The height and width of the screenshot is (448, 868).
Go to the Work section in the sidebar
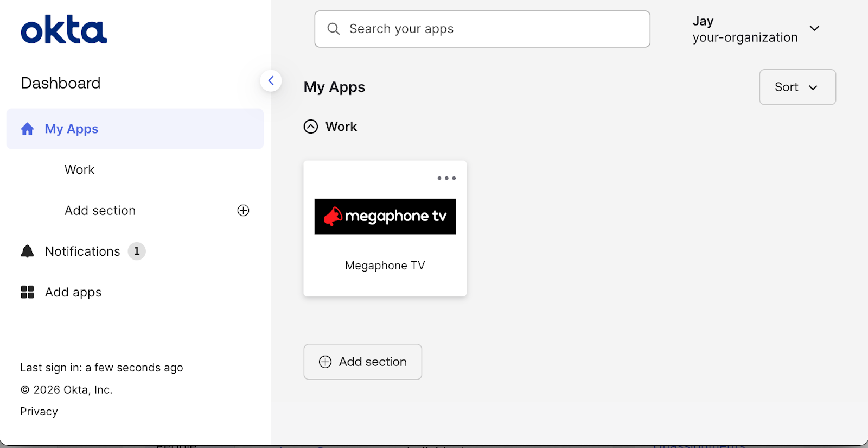pyautogui.click(x=80, y=170)
